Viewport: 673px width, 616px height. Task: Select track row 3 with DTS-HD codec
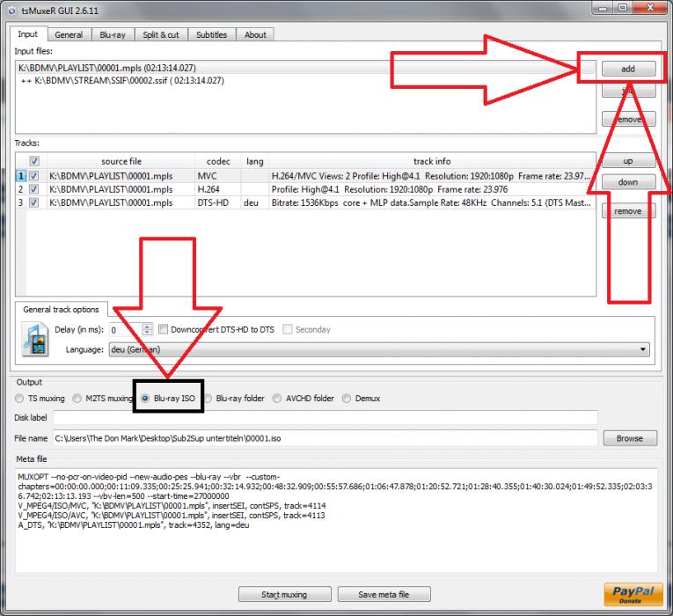click(x=305, y=202)
